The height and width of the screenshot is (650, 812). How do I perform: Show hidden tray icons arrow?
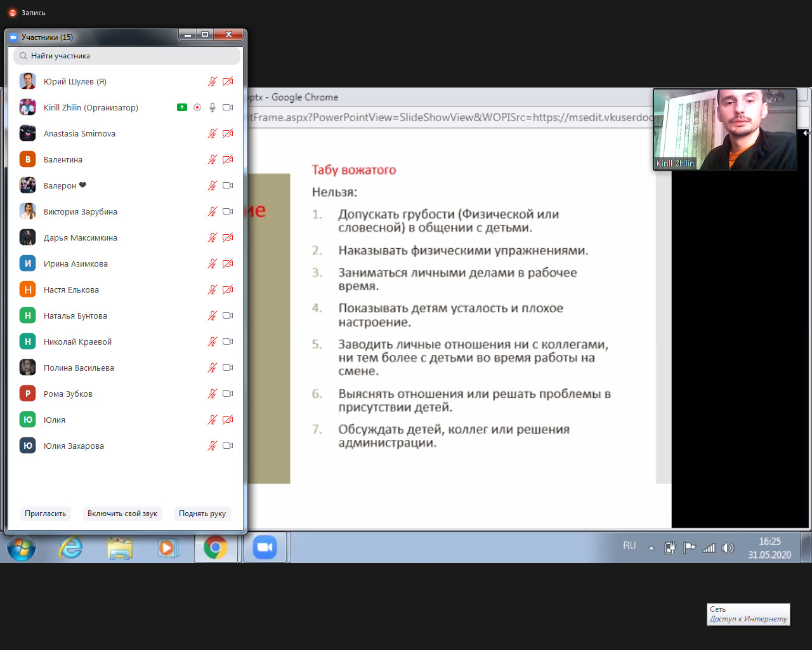coord(651,548)
